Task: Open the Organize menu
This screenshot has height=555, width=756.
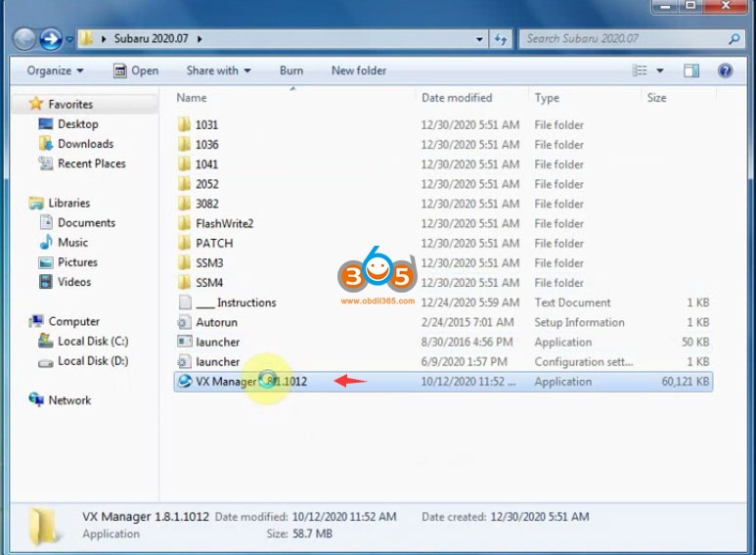Action: 55,70
